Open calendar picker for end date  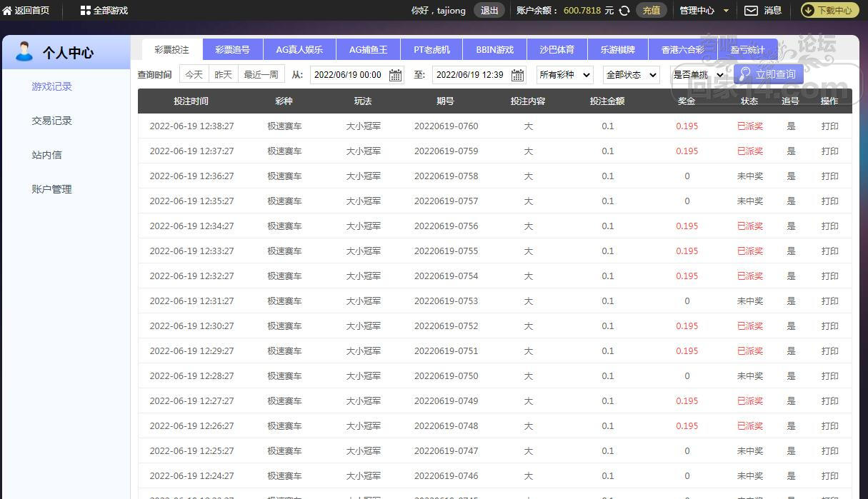coord(517,75)
